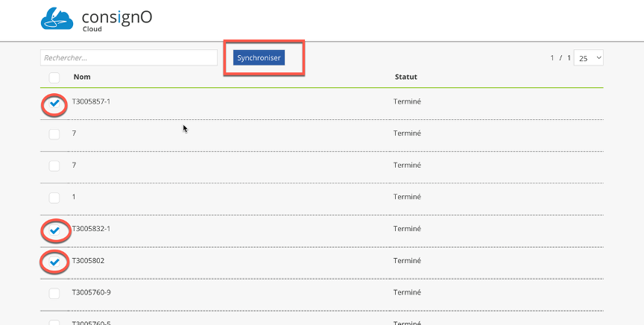This screenshot has width=644, height=325.
Task: Uncheck the T3005857-1 row checkbox
Action: (x=54, y=103)
